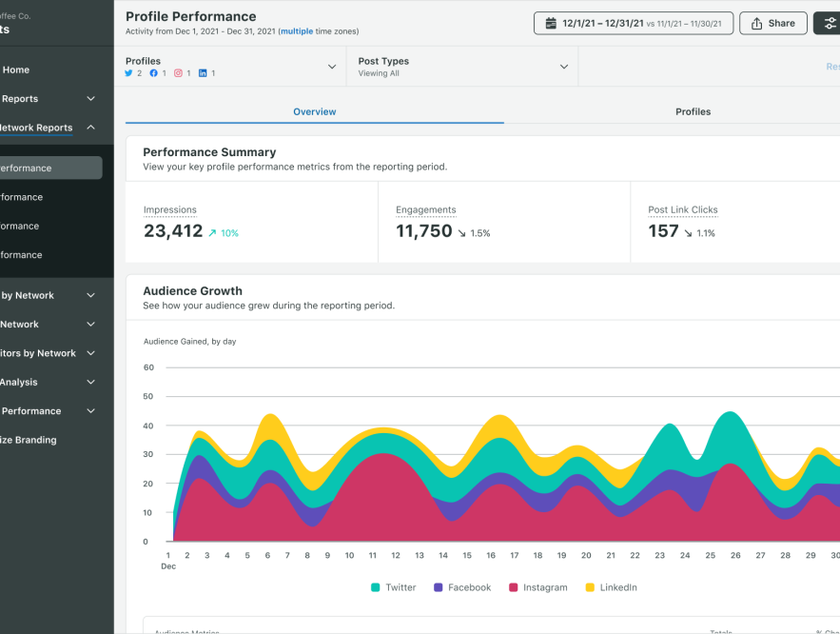Image resolution: width=840 pixels, height=634 pixels.
Task: Expand the Post Types dropdown
Action: (463, 67)
